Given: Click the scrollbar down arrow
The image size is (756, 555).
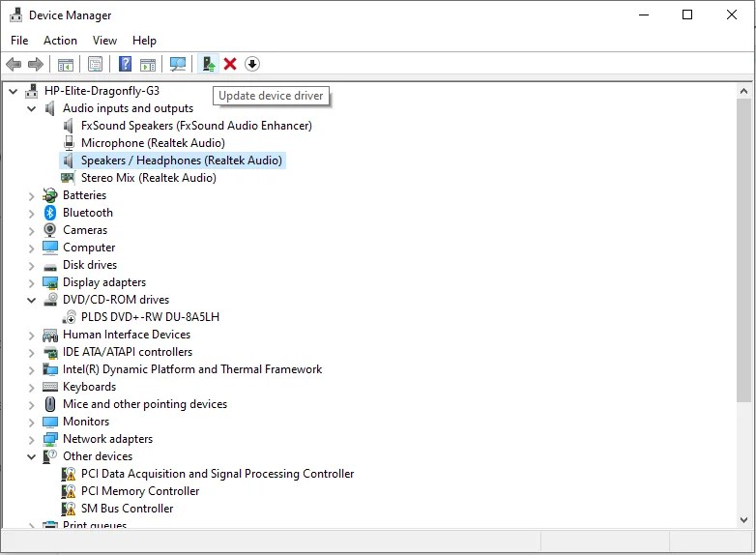Looking at the screenshot, I should tap(743, 520).
